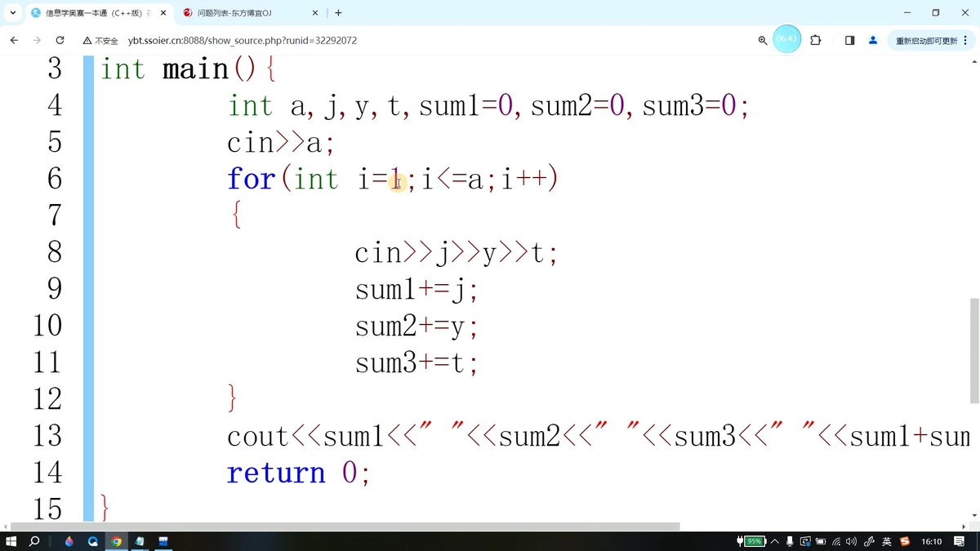The height and width of the screenshot is (551, 980).
Task: Reload the current page
Action: (x=60, y=40)
